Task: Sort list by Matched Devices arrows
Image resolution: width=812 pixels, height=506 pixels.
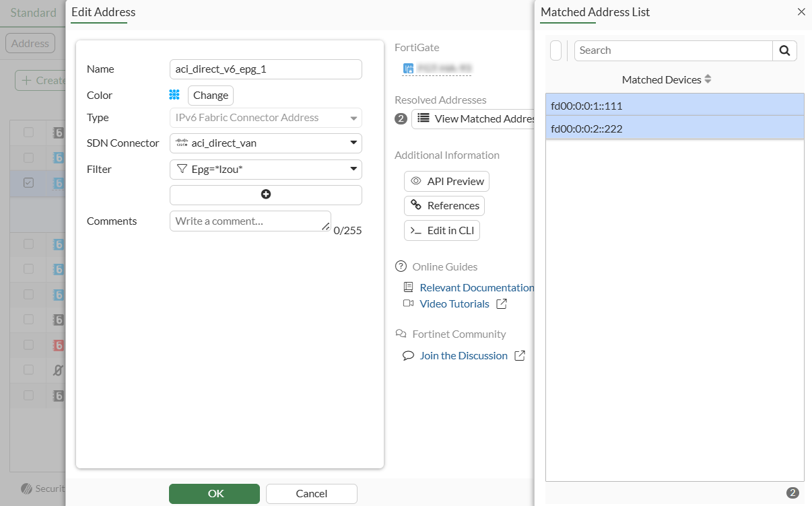Action: coord(708,79)
